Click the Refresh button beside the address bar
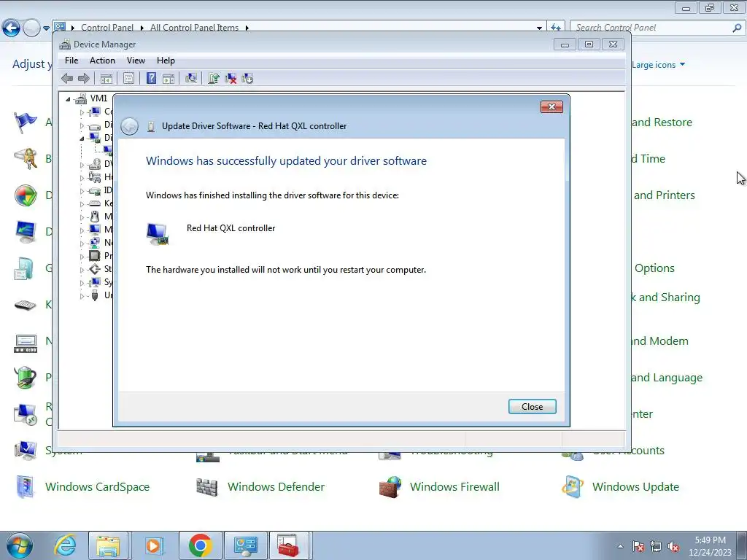This screenshot has height=560, width=747. tap(555, 28)
